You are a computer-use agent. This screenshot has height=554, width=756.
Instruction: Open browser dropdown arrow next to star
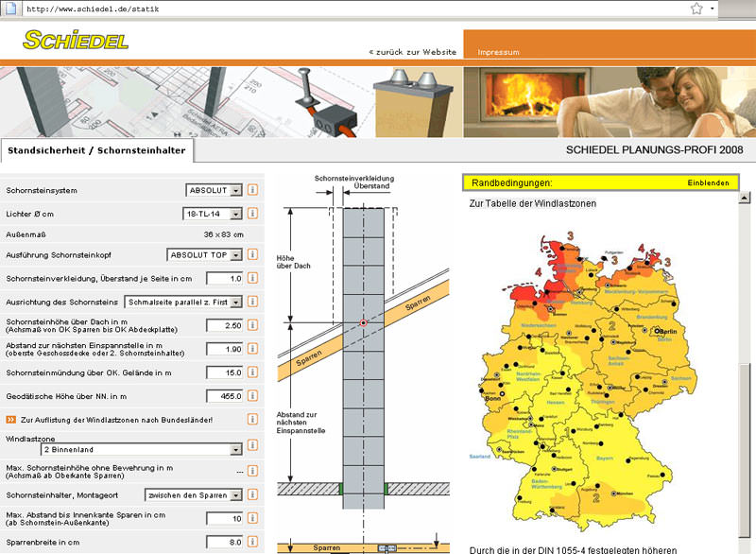(713, 9)
